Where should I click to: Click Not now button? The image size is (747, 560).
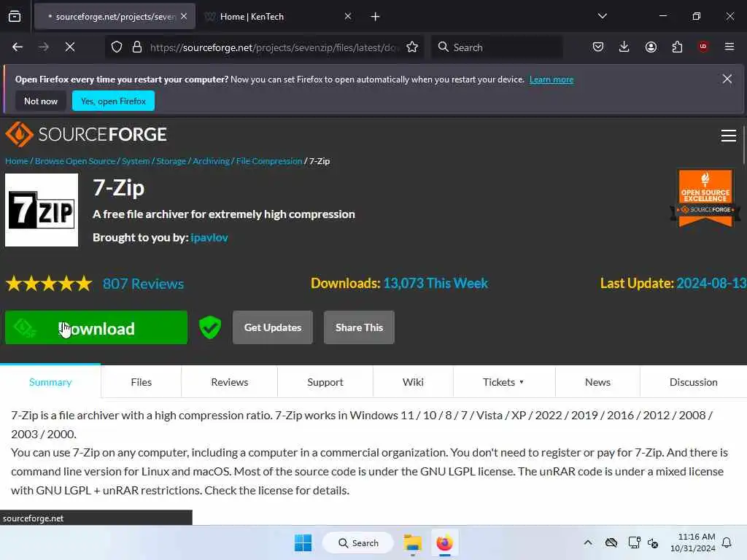coord(41,101)
